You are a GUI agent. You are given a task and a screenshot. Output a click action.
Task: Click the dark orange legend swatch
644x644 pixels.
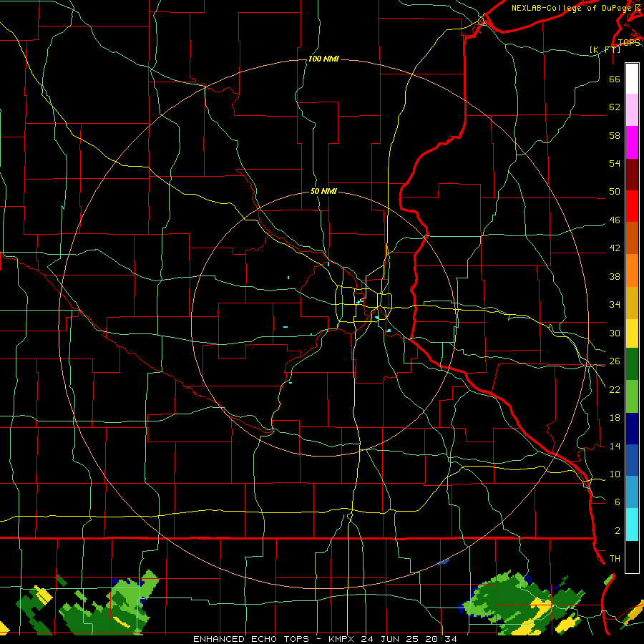pos(632,238)
